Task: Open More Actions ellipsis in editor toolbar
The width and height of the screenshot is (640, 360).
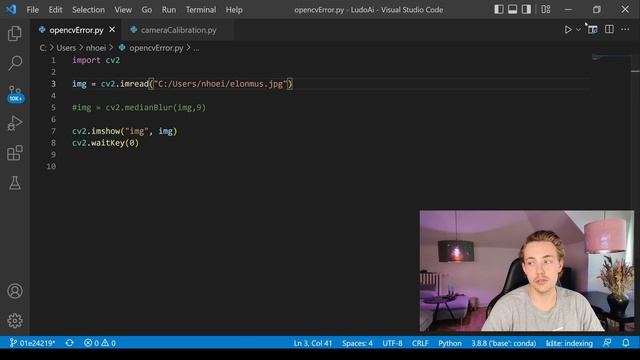Action: (x=625, y=29)
